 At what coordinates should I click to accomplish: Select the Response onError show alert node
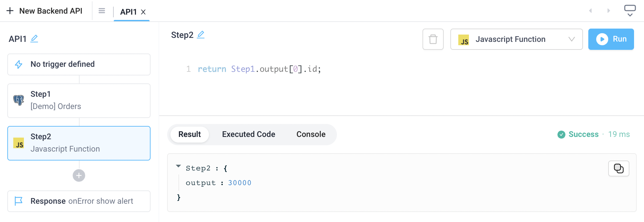point(79,201)
